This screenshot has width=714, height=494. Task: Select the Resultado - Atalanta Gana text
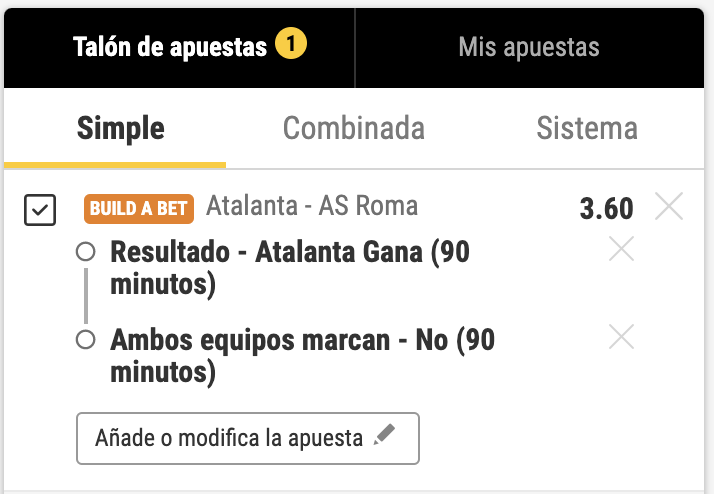click(x=288, y=268)
